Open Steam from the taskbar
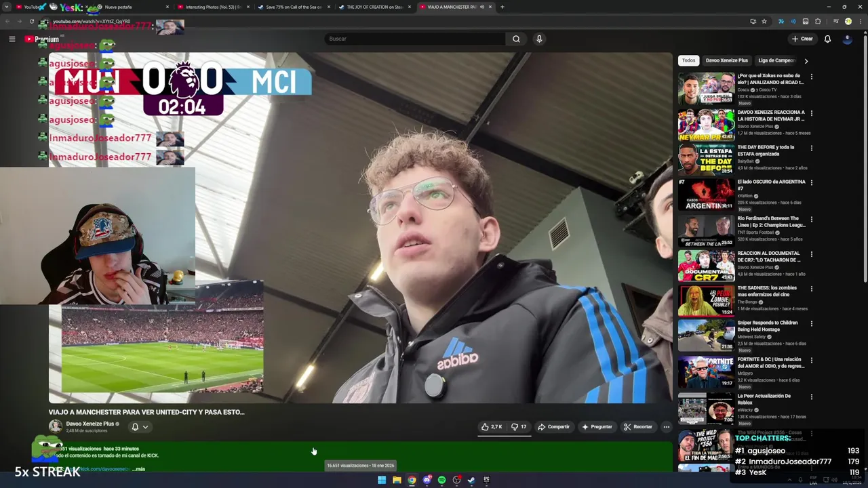Viewport: 868px width, 488px height. coord(471,480)
